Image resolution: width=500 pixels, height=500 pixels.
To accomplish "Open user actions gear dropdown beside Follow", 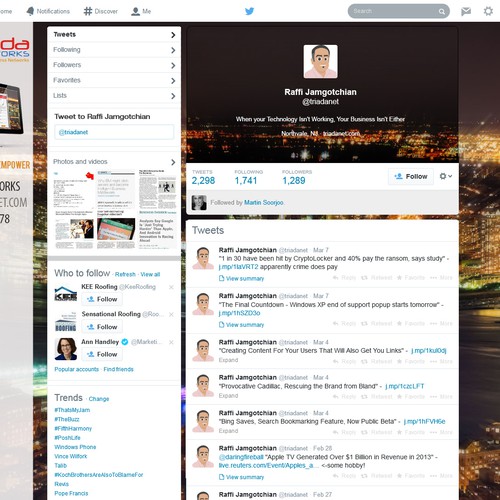I will pyautogui.click(x=445, y=176).
